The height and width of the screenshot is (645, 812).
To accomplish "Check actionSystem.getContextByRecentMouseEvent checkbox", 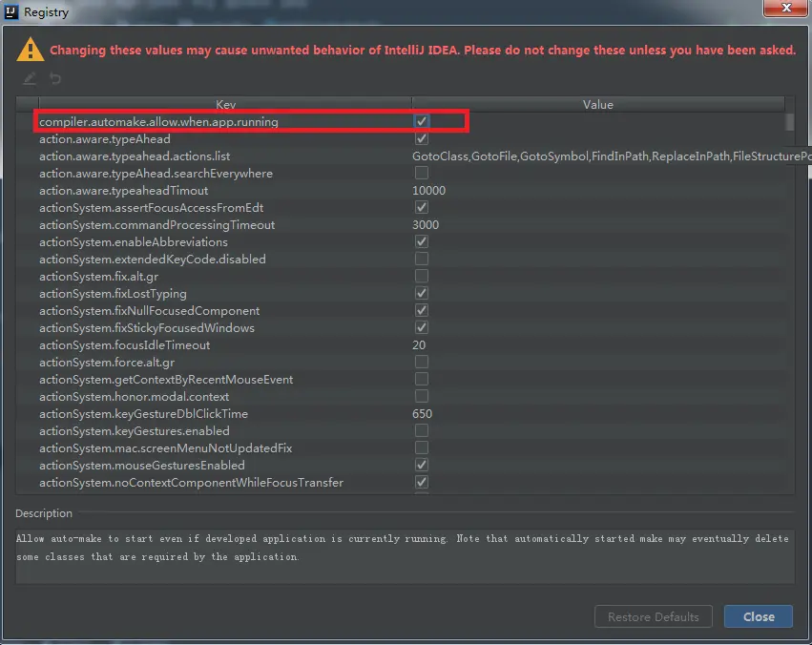I will 422,379.
